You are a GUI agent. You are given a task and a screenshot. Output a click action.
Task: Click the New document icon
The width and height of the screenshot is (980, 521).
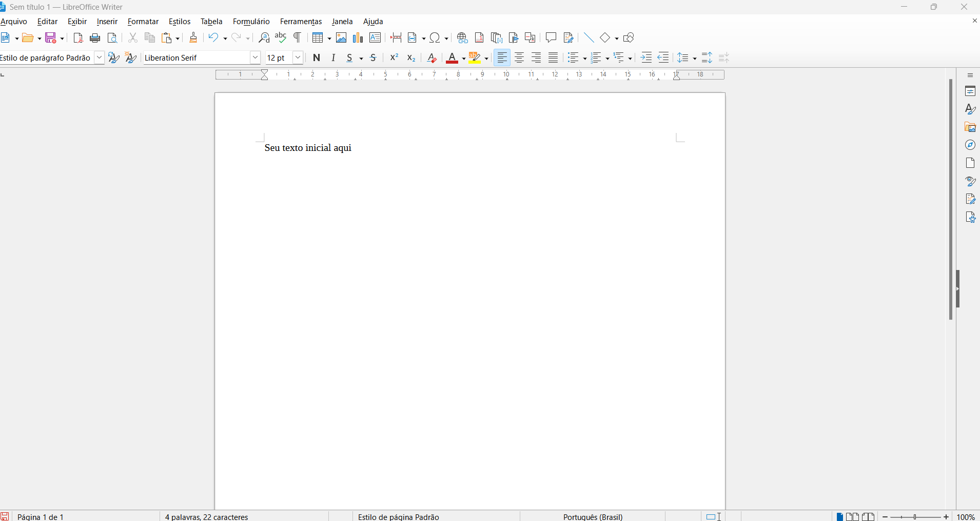5,37
